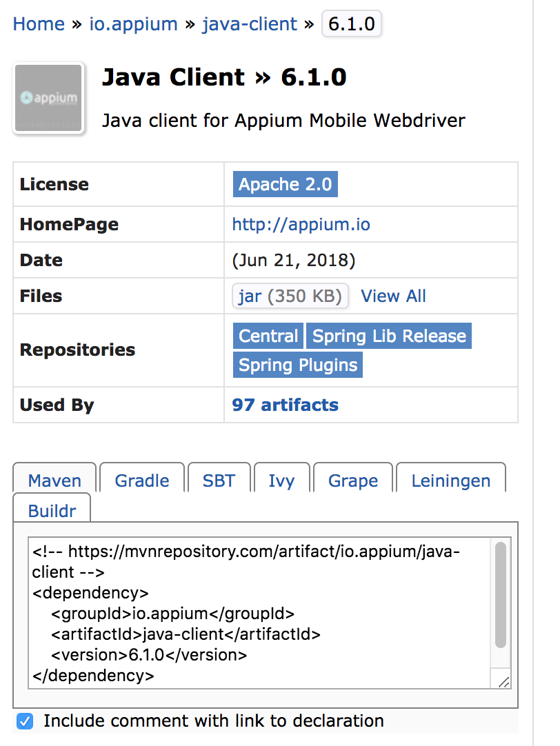Click the Date row label
This screenshot has width=560, height=746.
pos(41,260)
